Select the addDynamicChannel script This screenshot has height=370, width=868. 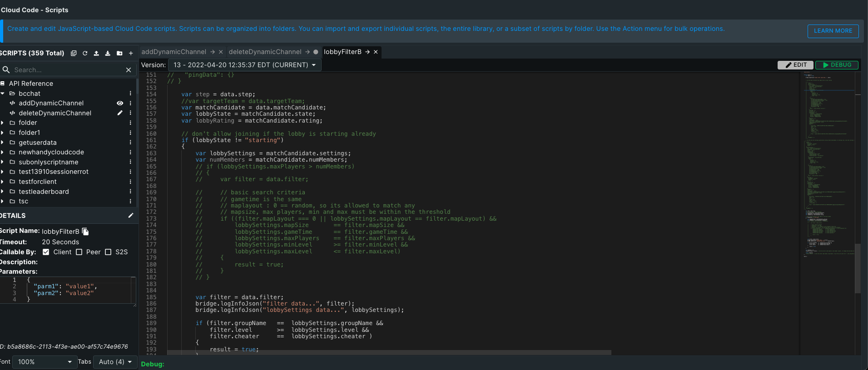51,103
